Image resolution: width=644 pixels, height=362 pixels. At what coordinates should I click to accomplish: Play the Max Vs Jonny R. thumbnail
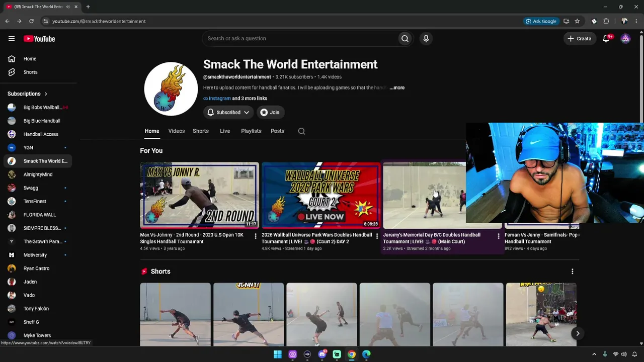pyautogui.click(x=200, y=195)
